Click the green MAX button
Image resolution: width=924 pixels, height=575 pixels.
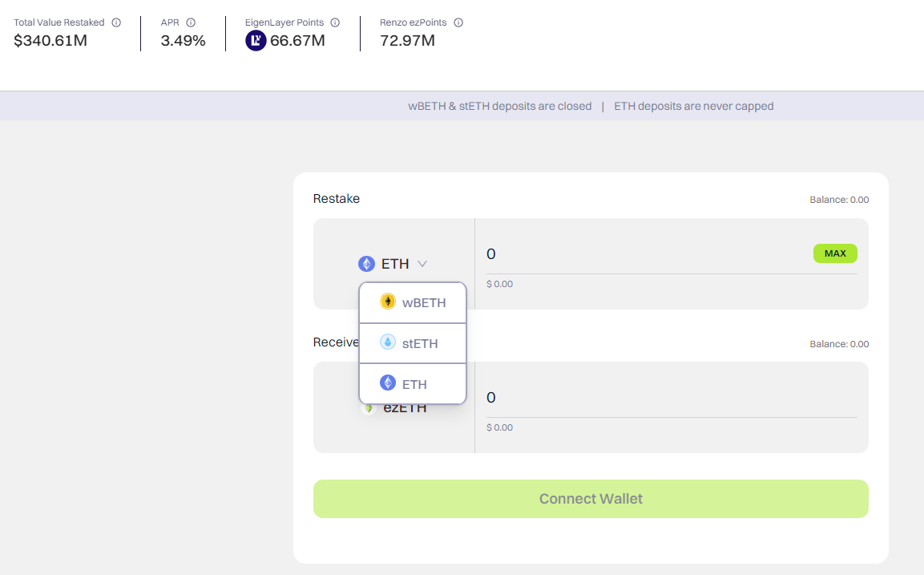835,253
